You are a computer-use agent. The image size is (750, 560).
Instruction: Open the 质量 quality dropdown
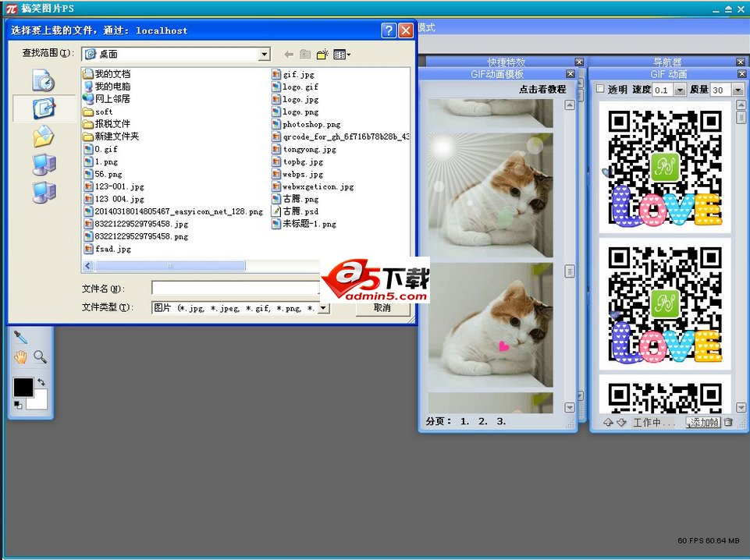click(x=738, y=90)
